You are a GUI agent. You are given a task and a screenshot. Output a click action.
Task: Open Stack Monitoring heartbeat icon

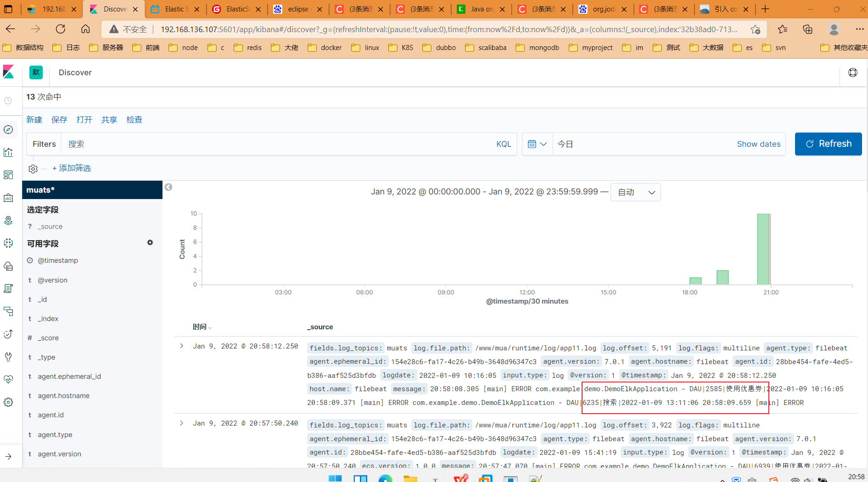8,379
